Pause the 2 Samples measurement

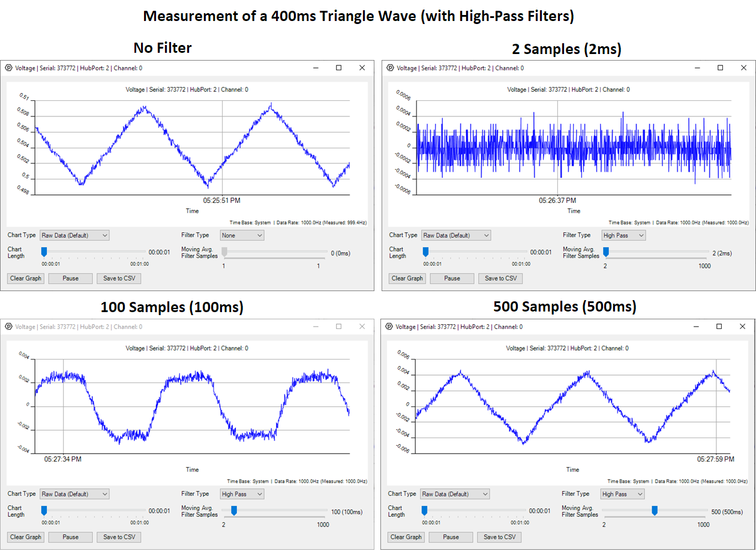click(x=452, y=278)
